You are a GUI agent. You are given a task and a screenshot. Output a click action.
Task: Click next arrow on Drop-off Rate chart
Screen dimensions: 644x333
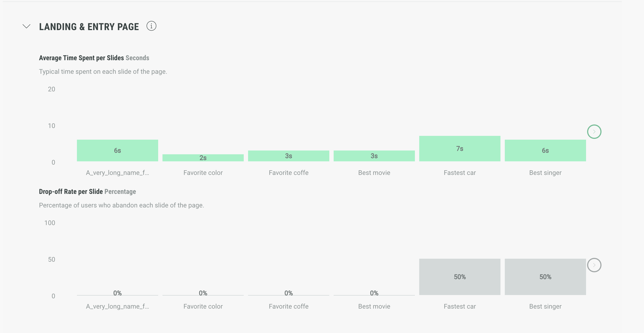coord(594,265)
